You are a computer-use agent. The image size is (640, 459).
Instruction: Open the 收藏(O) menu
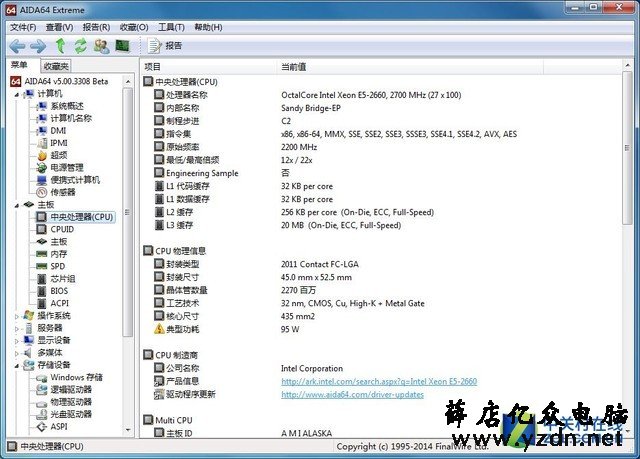click(x=134, y=27)
